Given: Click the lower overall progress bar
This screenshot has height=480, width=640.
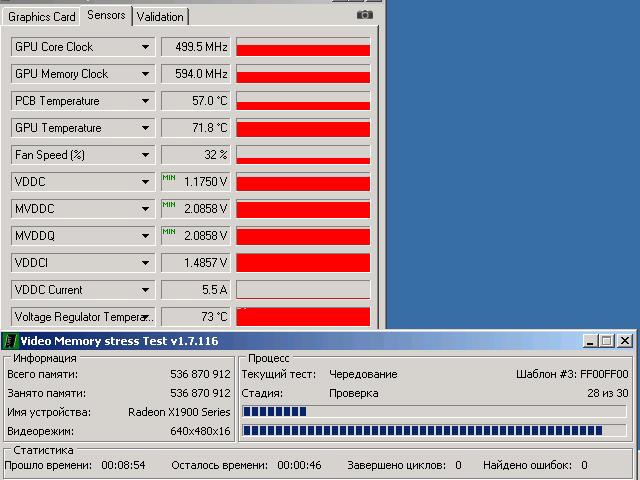Looking at the screenshot, I should [x=434, y=430].
